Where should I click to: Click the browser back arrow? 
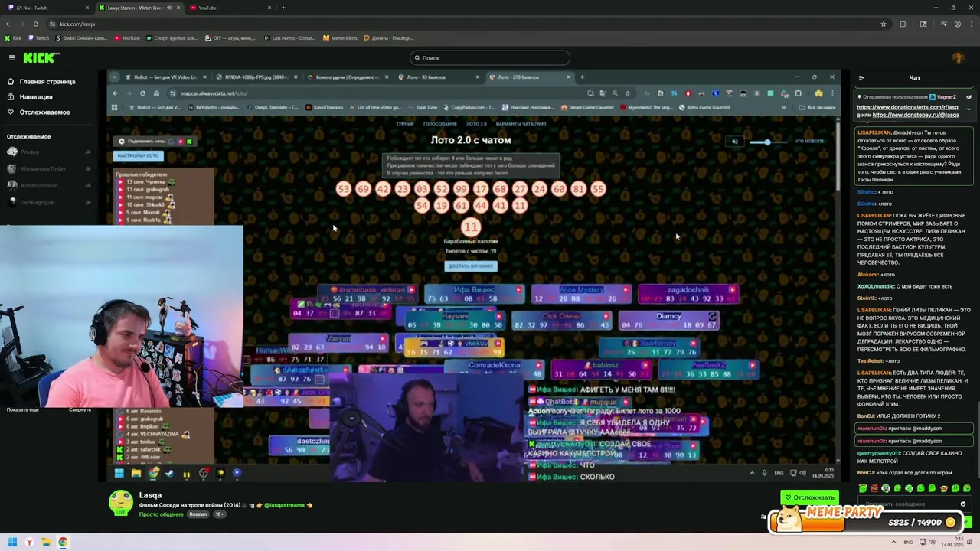[9, 24]
